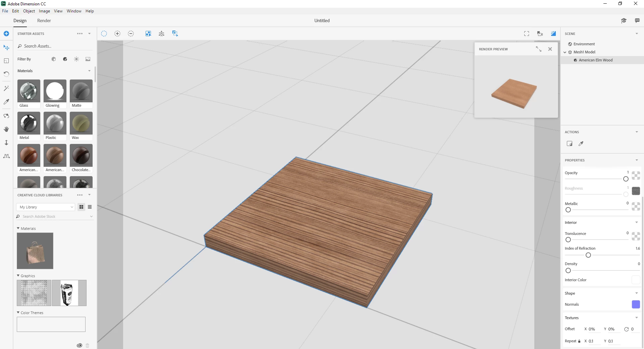This screenshot has width=644, height=349.
Task: Toggle the models filter icon
Action: (x=54, y=59)
